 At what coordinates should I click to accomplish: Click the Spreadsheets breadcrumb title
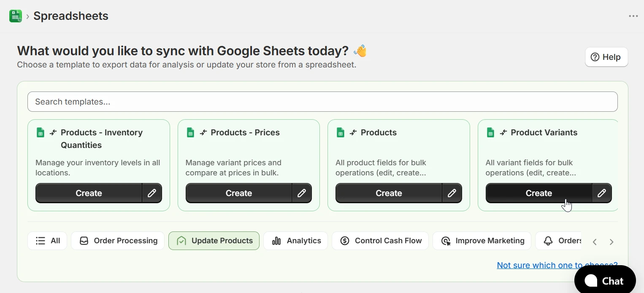(x=71, y=16)
